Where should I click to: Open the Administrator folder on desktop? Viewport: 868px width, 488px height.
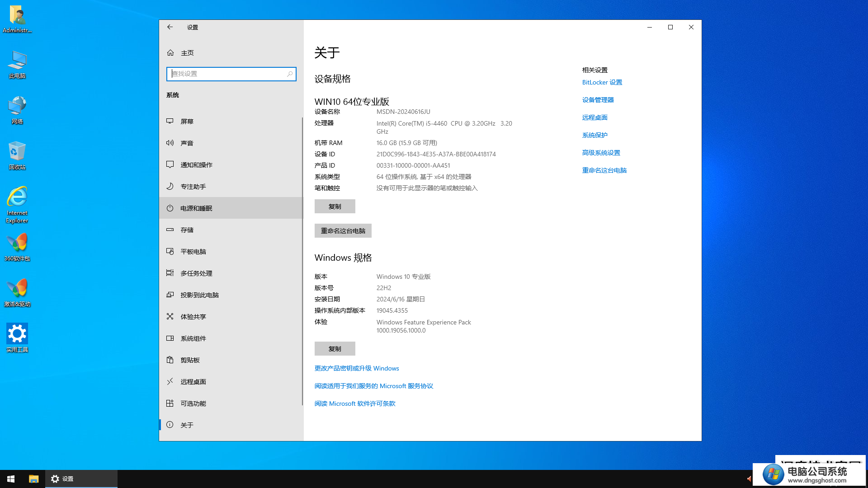click(17, 19)
